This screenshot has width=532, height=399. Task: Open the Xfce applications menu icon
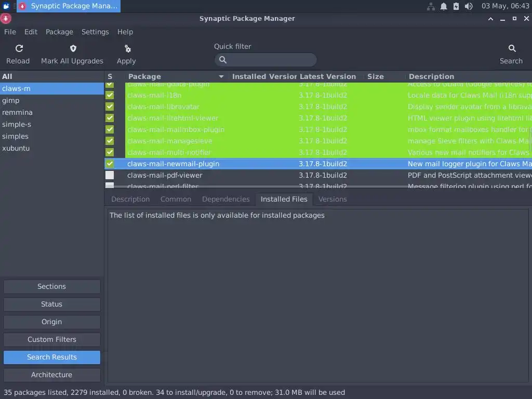pos(6,6)
